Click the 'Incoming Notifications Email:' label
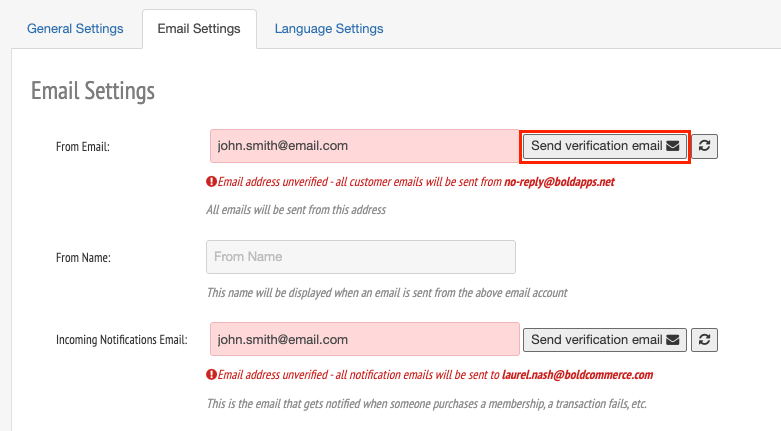Screen dimensions: 781x431 [122, 340]
